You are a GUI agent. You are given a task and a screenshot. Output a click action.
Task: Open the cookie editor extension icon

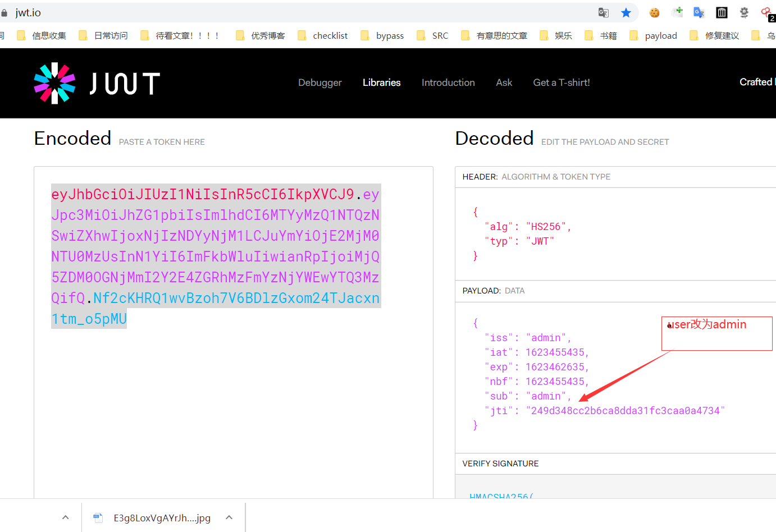[x=654, y=12]
